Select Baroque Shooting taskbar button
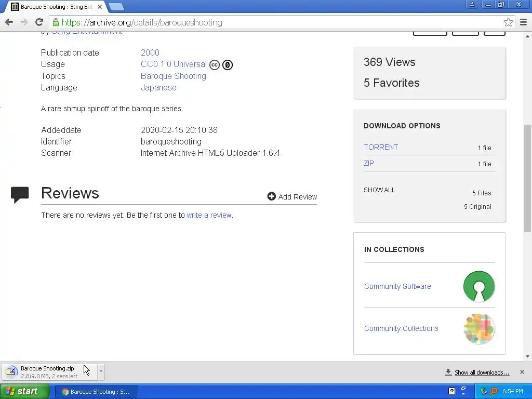532x399 pixels. (x=96, y=392)
